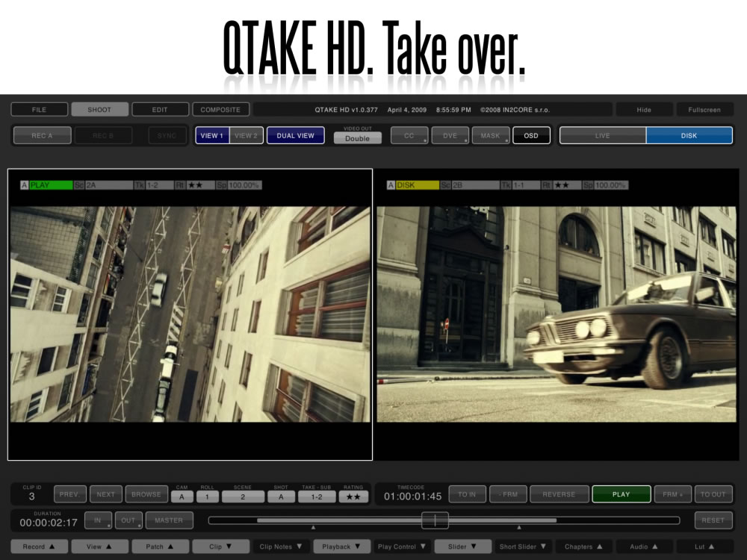747x560 pixels.
Task: Expand the Lut panel
Action: pyautogui.click(x=704, y=547)
